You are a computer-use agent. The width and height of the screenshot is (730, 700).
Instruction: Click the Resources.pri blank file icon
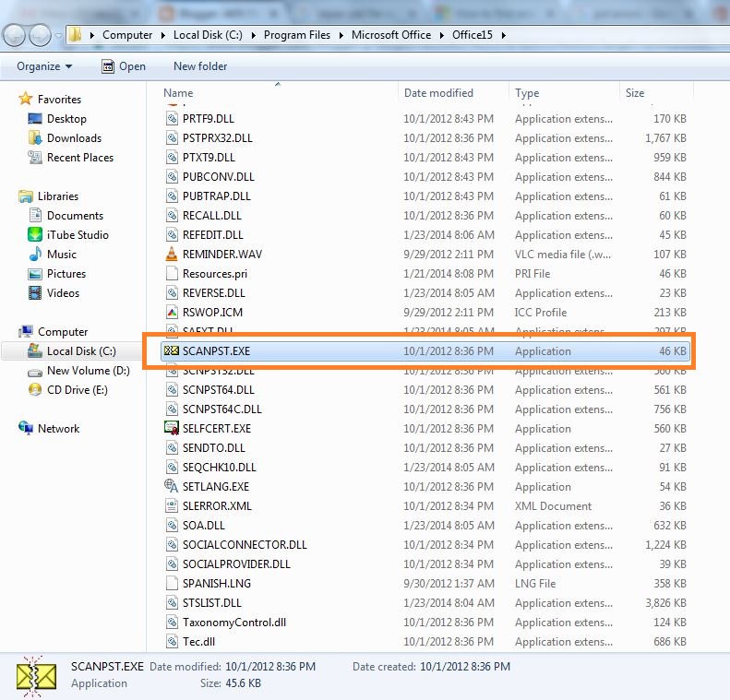172,274
